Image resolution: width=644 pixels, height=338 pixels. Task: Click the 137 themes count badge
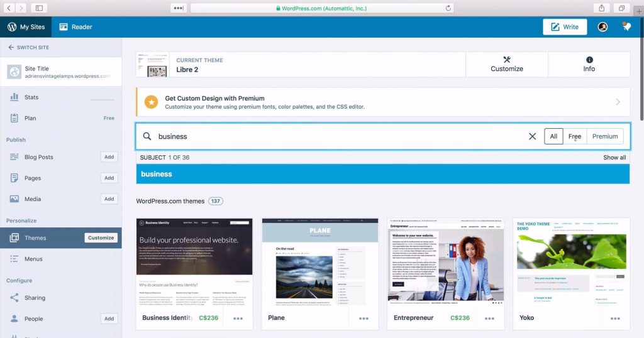coord(216,201)
